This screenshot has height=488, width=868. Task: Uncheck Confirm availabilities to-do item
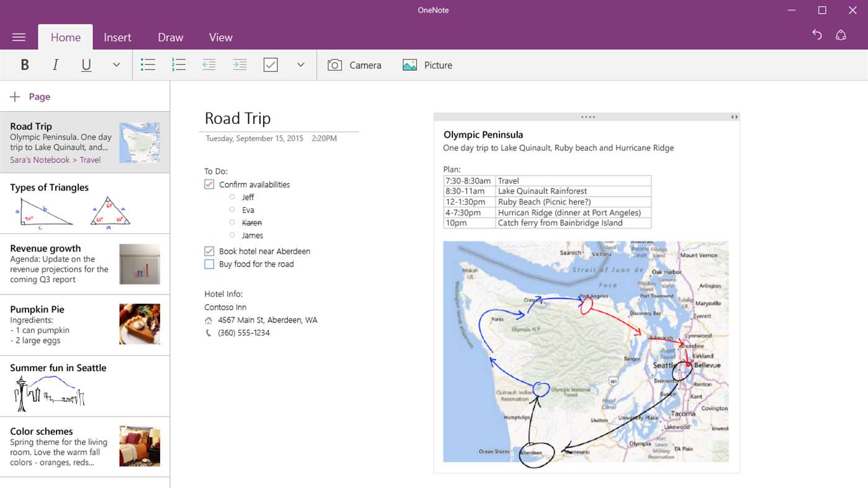209,185
